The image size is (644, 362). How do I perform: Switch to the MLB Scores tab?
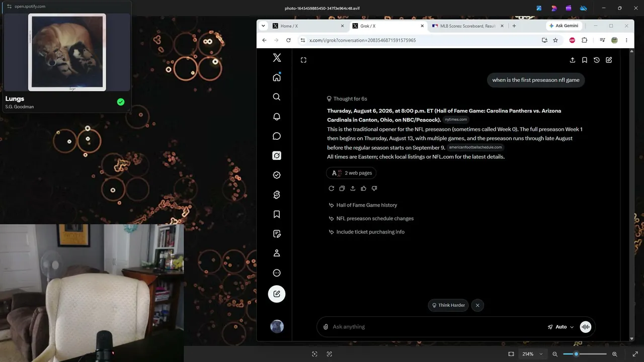tap(468, 26)
